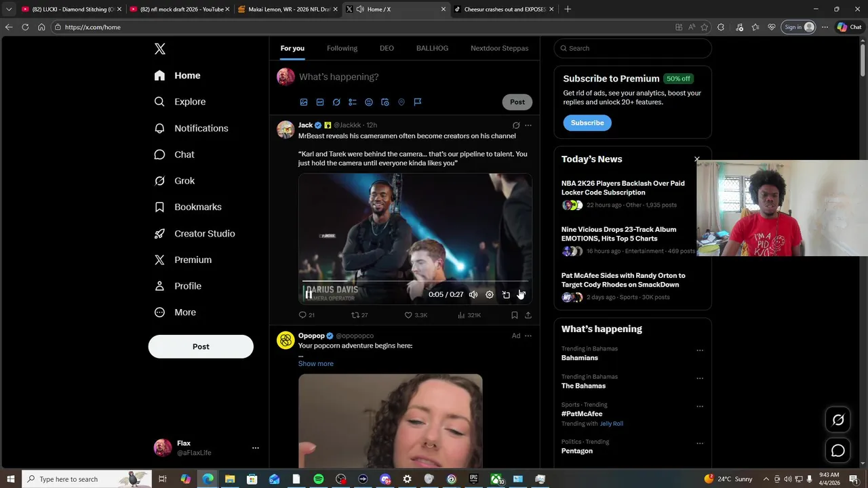Click the gray Post button in composer

coord(517,102)
